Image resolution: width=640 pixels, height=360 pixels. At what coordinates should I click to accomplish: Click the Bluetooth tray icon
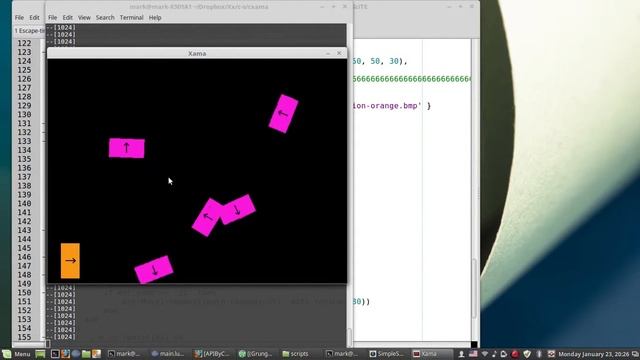pyautogui.click(x=539, y=354)
